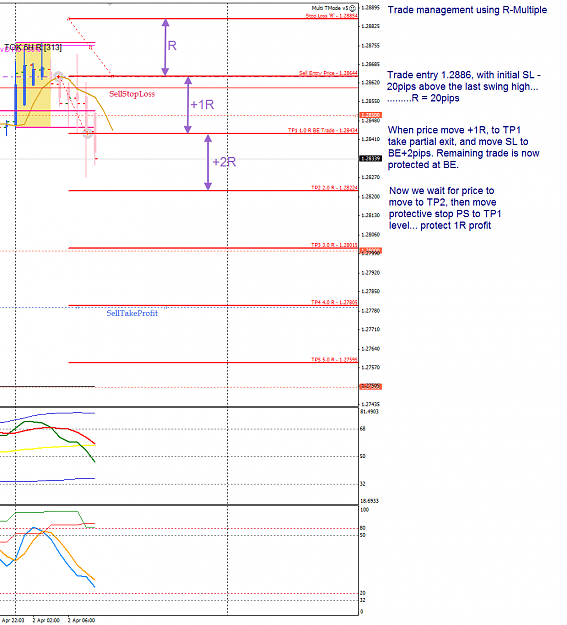Click the 1.27780 price axis value

370,311
